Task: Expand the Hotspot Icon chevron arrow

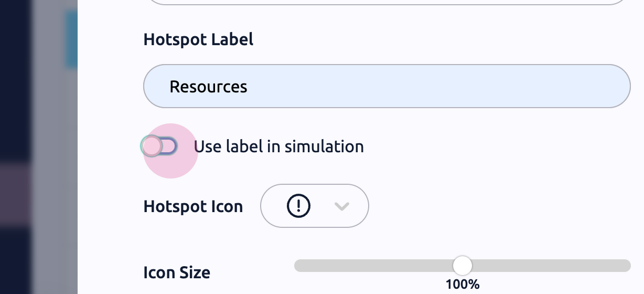Action: coord(342,206)
